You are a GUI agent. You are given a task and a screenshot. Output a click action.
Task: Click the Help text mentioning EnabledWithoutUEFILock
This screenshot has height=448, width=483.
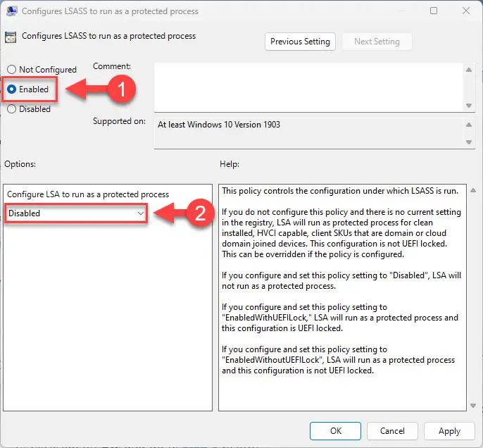click(338, 359)
